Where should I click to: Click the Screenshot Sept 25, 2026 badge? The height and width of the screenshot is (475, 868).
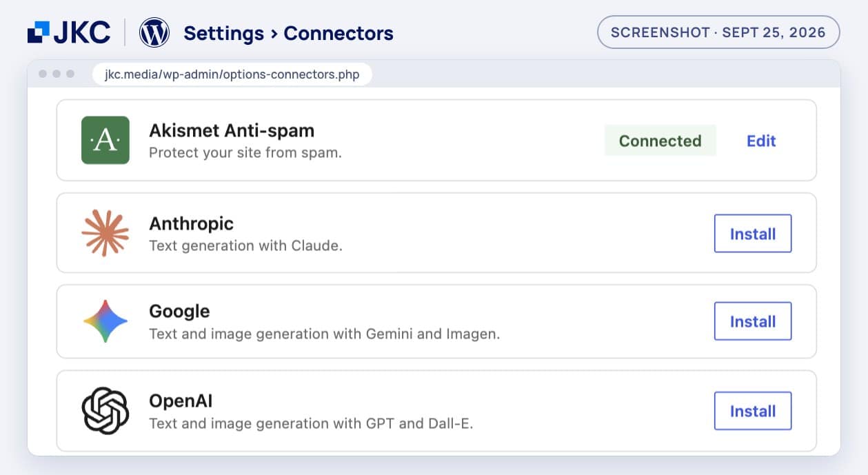(718, 32)
